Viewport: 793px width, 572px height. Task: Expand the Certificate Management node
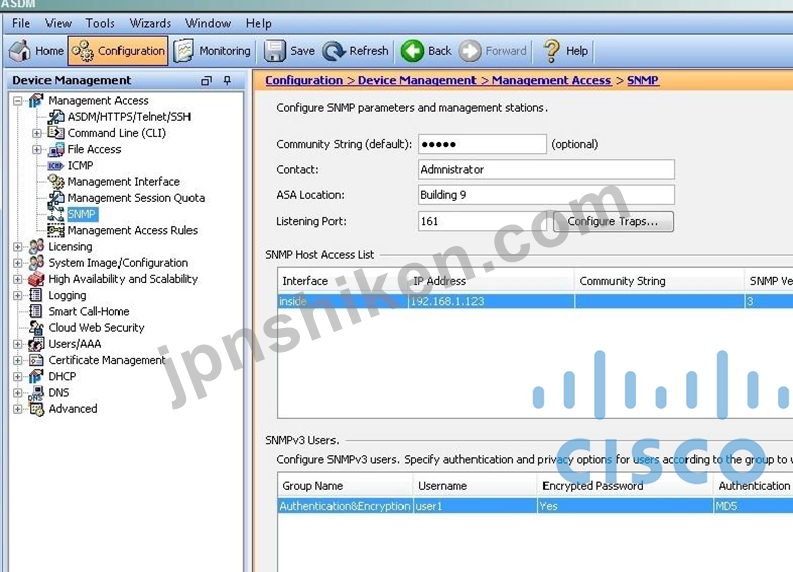click(x=18, y=360)
